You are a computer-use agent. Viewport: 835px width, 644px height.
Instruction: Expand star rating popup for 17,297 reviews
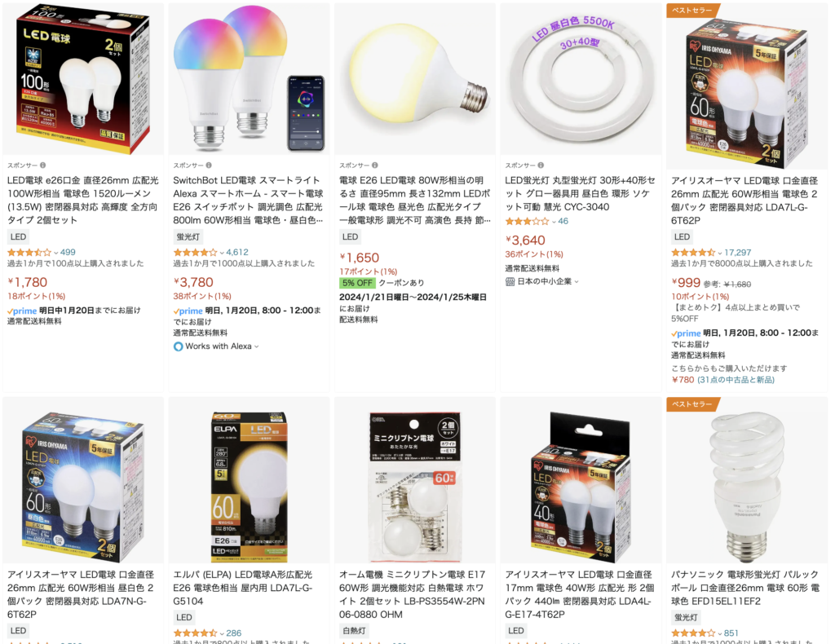719,253
